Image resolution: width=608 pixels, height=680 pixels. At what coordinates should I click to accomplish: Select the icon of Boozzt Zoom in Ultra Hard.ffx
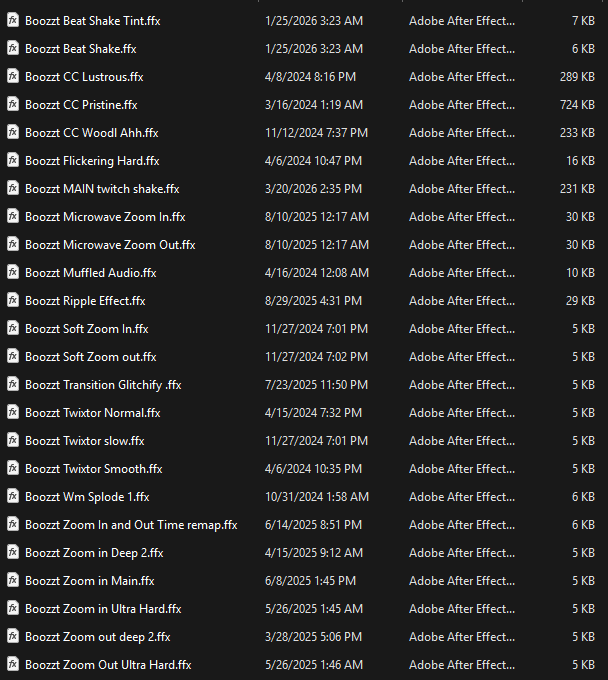13,608
